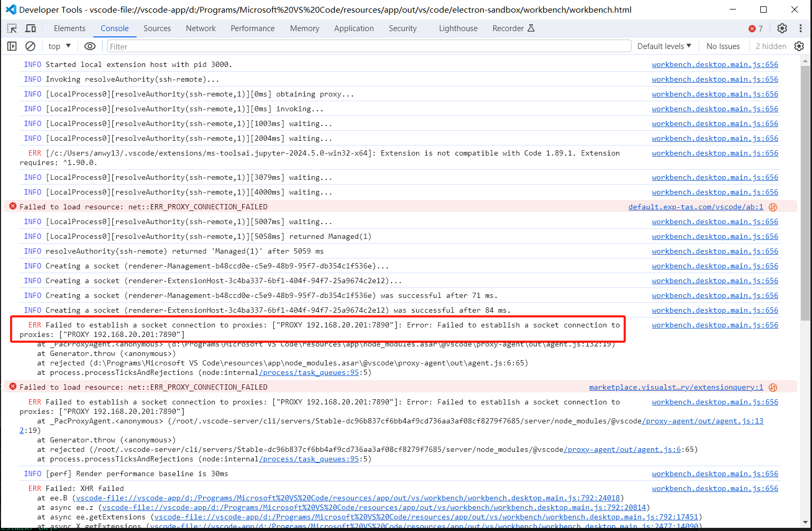Click error icon on marketplace failed resource row
The image size is (812, 531).
pos(13,387)
